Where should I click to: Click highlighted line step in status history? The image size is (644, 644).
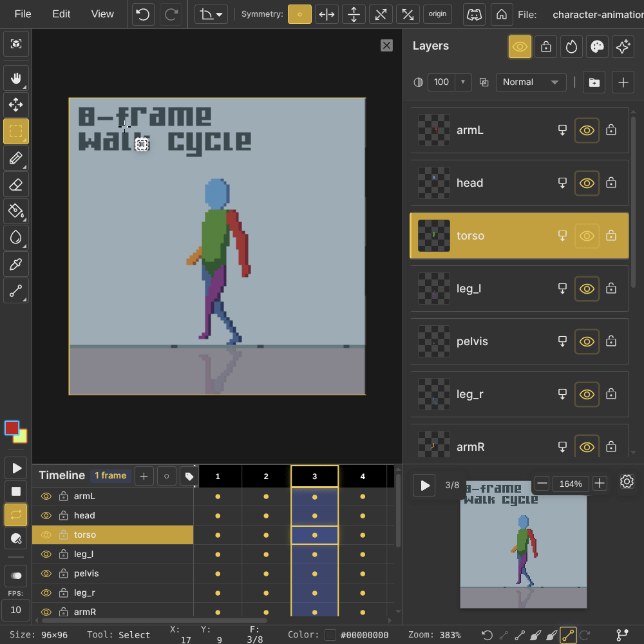point(569,635)
